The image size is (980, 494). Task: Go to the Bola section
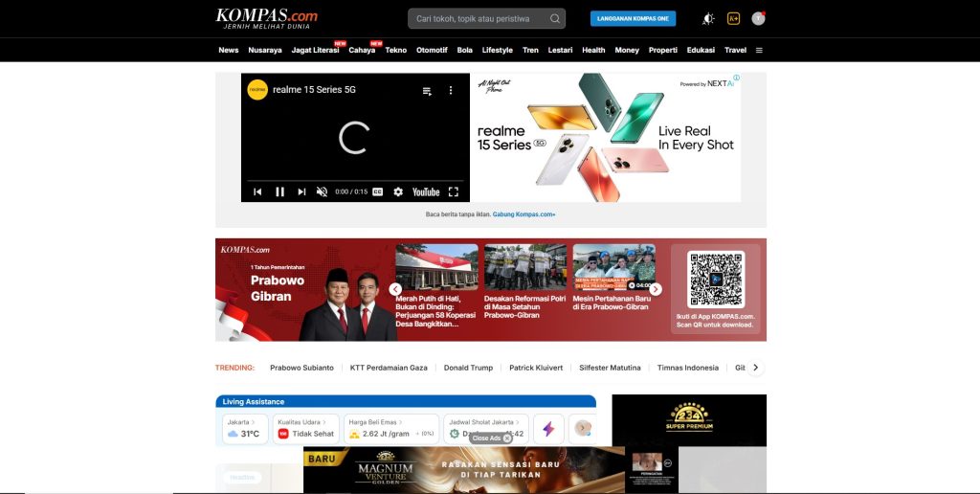click(x=464, y=50)
